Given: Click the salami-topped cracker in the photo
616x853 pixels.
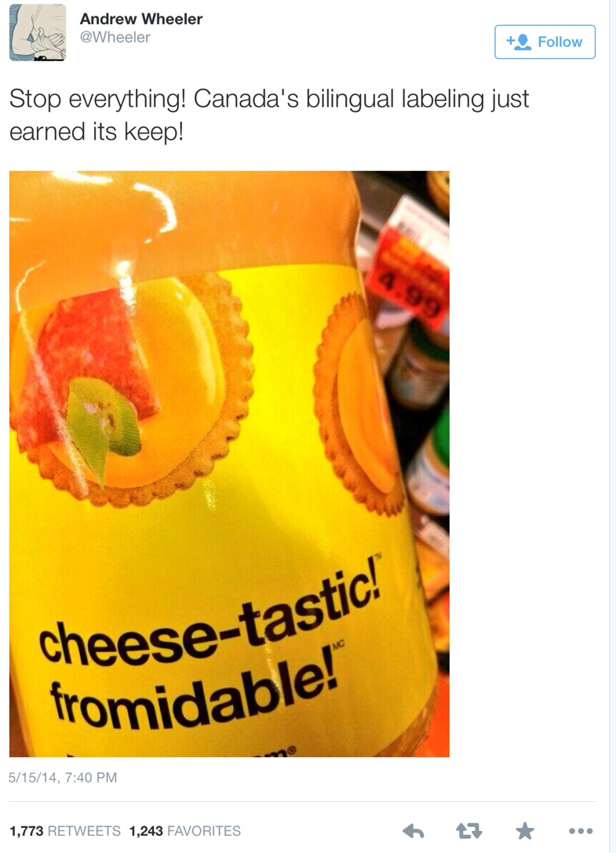Looking at the screenshot, I should click(x=132, y=389).
